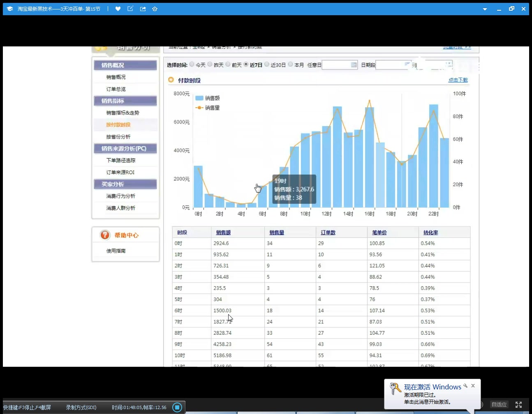Sort table by 销售额 column header
532x414 pixels.
tap(223, 232)
